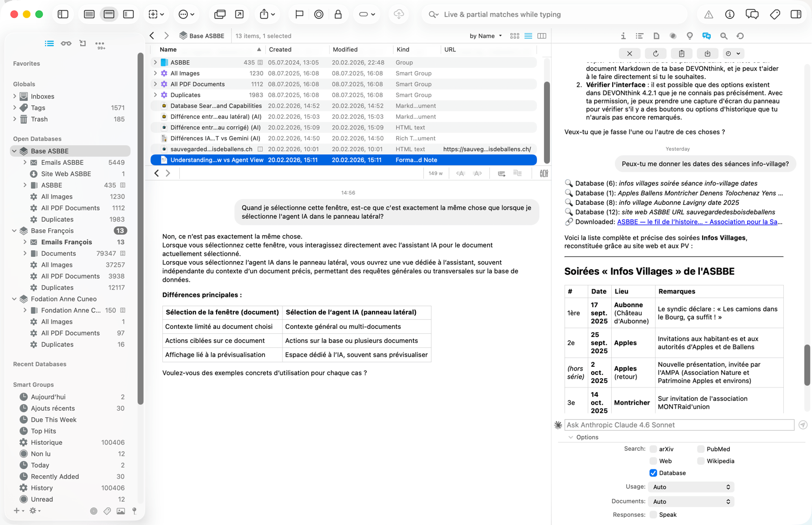Select the document content inspector
This screenshot has height=525, width=812.
(x=656, y=36)
